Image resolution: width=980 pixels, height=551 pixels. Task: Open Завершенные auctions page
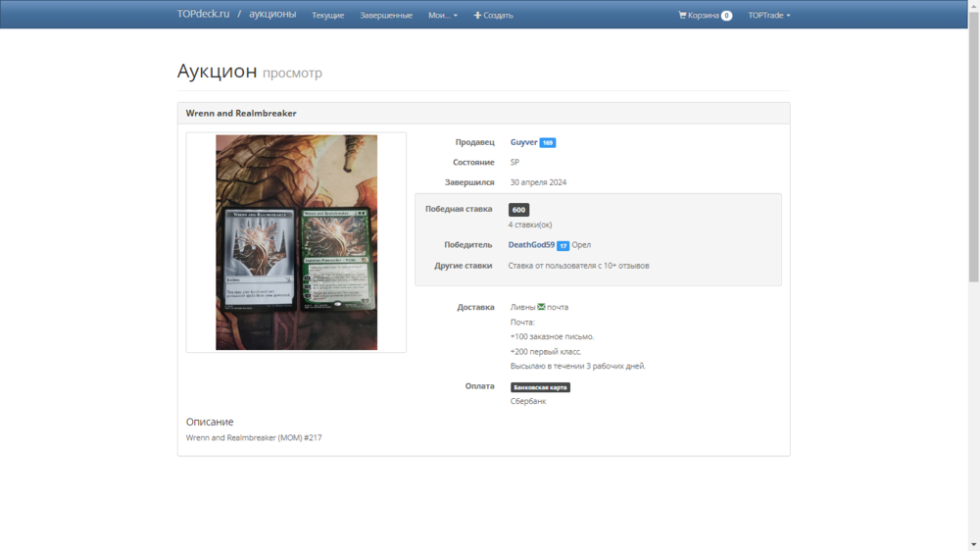pyautogui.click(x=385, y=16)
